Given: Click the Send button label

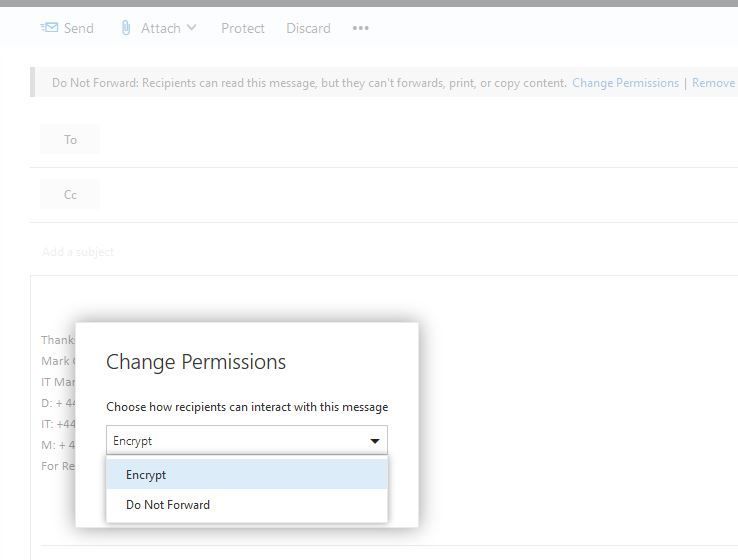Looking at the screenshot, I should click(x=78, y=28).
